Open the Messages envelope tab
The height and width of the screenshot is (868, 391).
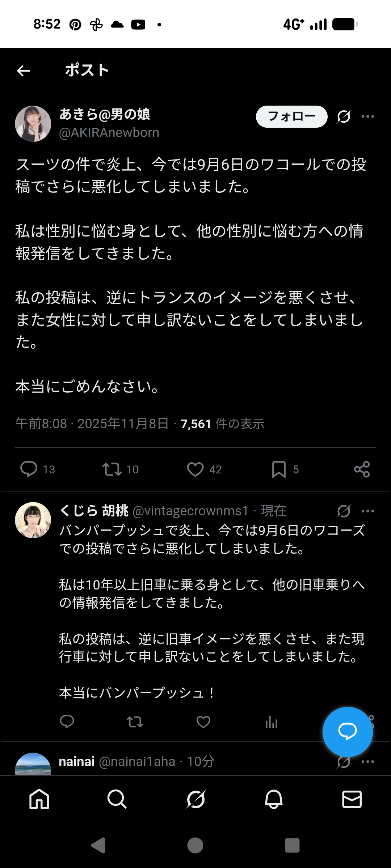(352, 799)
